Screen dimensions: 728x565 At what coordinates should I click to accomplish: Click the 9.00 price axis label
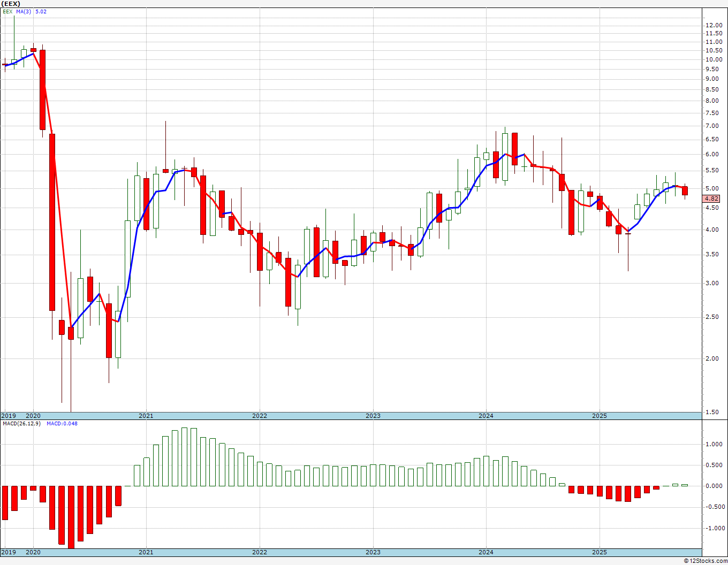coord(713,79)
